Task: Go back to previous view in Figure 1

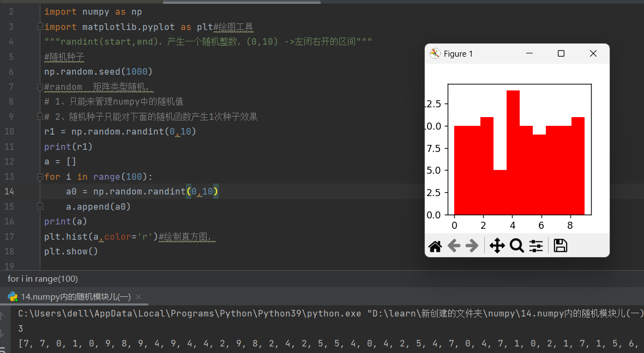Action: coord(454,246)
